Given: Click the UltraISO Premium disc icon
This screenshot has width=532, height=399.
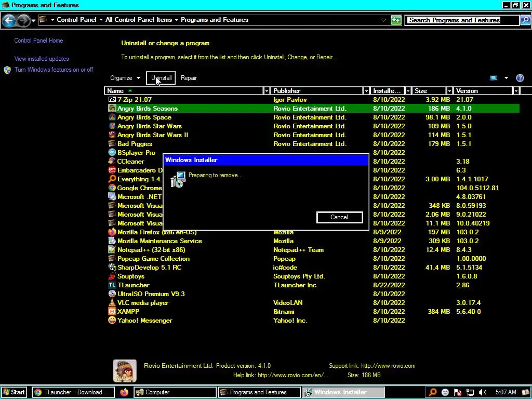Looking at the screenshot, I should point(112,294).
